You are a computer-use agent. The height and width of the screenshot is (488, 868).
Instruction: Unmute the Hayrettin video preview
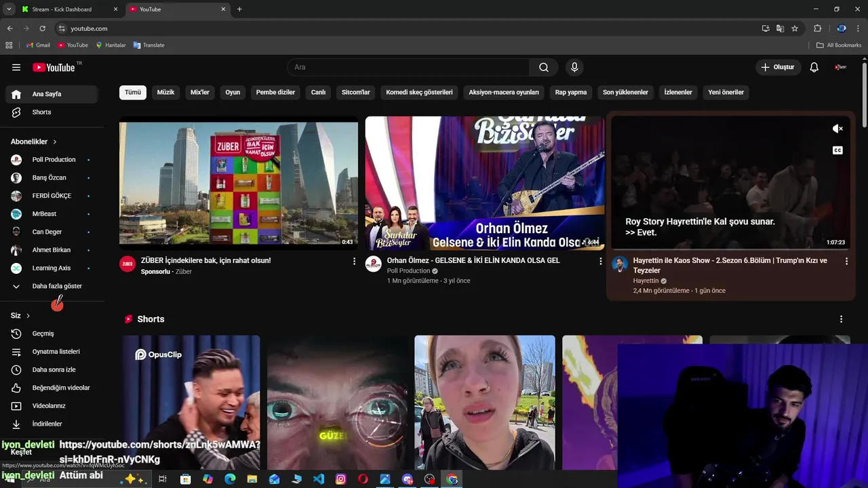pyautogui.click(x=837, y=129)
